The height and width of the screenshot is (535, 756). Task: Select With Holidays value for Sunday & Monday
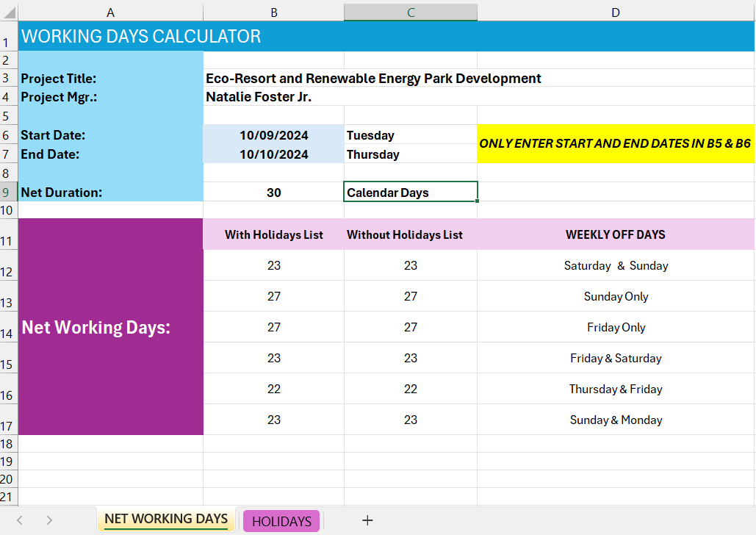[x=274, y=420]
